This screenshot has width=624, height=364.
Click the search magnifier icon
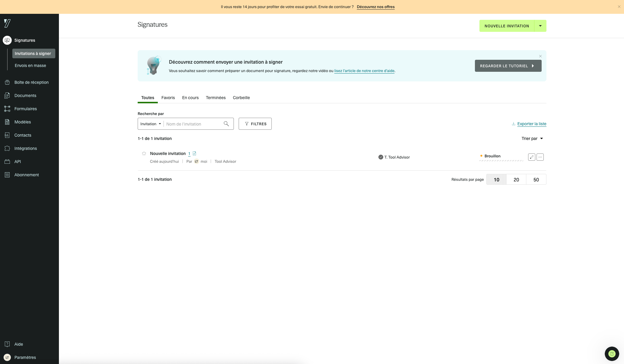[x=226, y=124]
